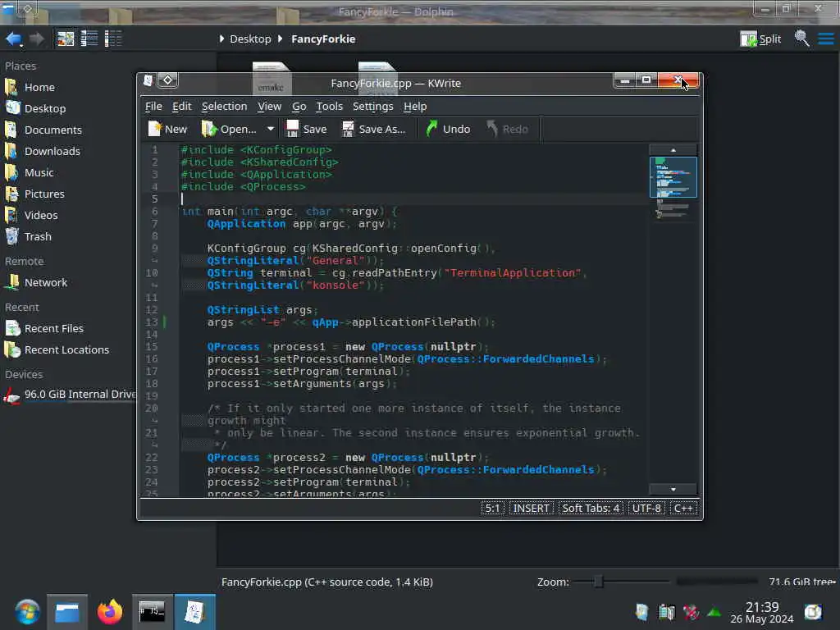
Task: Click the scroll down arrow below the minimap
Action: (x=673, y=489)
